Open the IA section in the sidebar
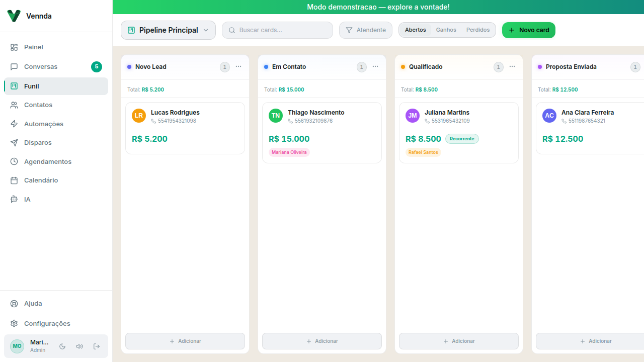 pos(26,199)
